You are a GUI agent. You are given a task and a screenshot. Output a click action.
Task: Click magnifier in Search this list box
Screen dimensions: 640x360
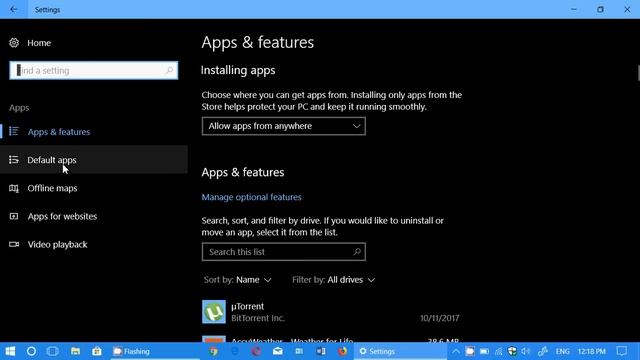coord(357,251)
